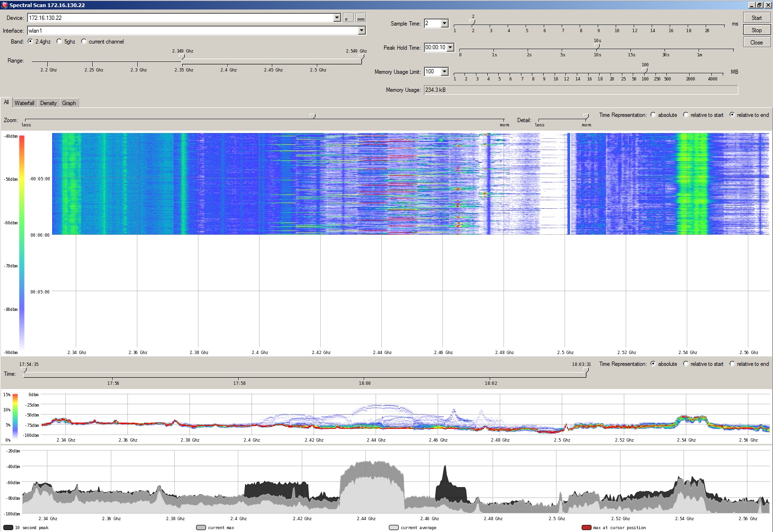Image resolution: width=773 pixels, height=532 pixels.
Task: Select the 5ghz band radio button
Action: pos(59,42)
